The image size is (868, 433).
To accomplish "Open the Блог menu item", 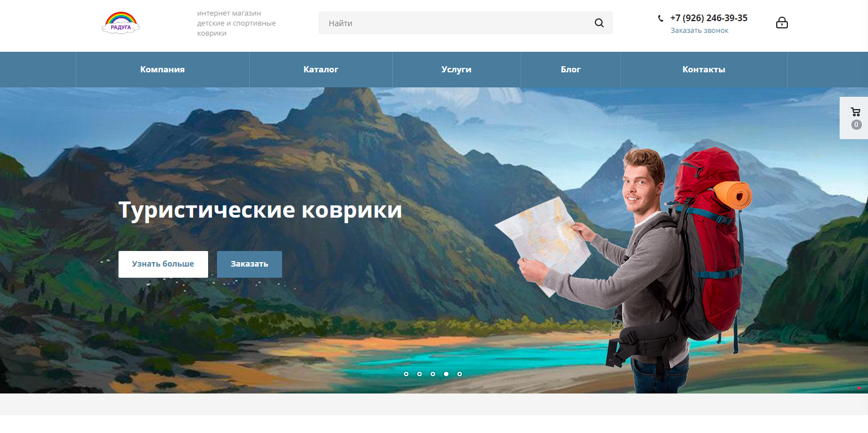I will coord(571,70).
